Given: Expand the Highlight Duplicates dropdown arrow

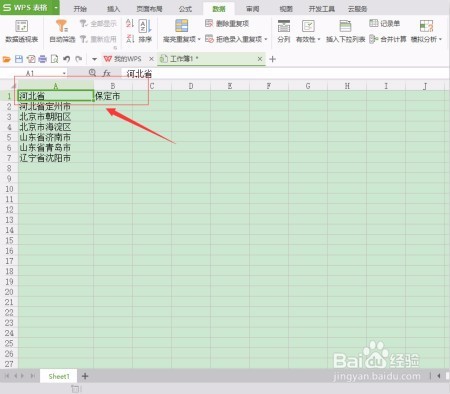Looking at the screenshot, I should click(199, 39).
